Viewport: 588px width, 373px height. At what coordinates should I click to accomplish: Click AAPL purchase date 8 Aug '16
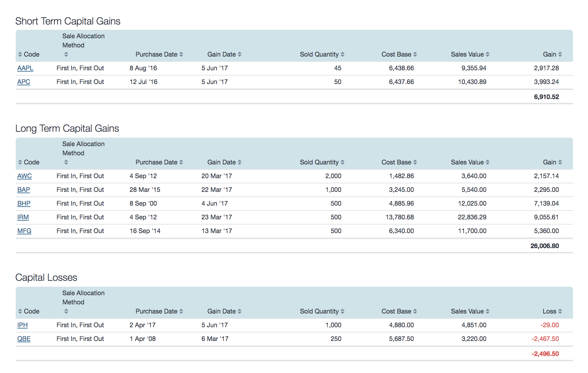click(143, 68)
